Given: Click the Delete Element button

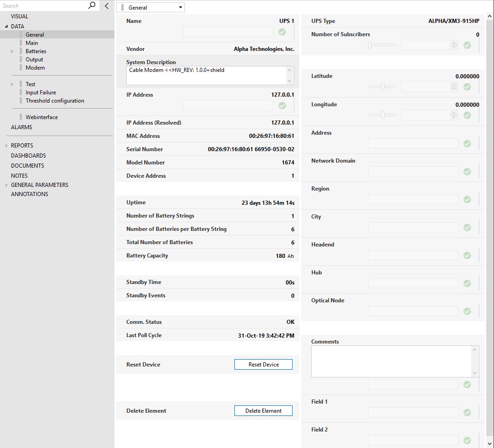Looking at the screenshot, I should point(263,411).
